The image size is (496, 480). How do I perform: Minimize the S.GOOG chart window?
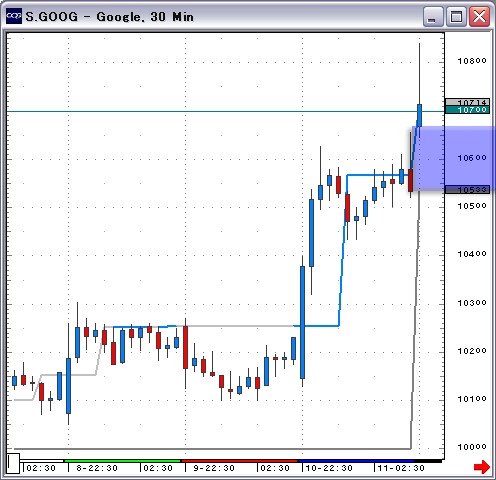point(433,16)
